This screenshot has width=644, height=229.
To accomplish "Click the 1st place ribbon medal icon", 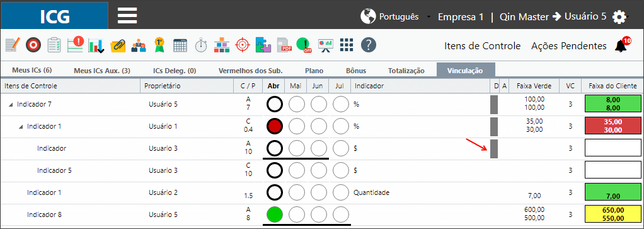I will [x=159, y=44].
